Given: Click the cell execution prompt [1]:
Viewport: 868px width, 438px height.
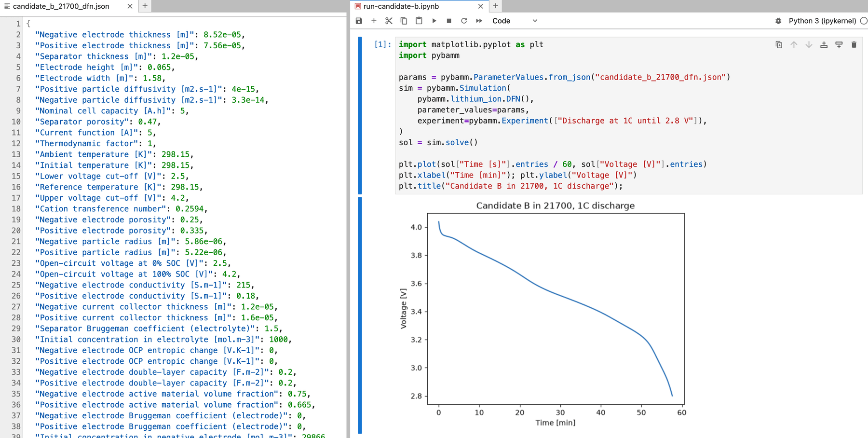Looking at the screenshot, I should (383, 44).
